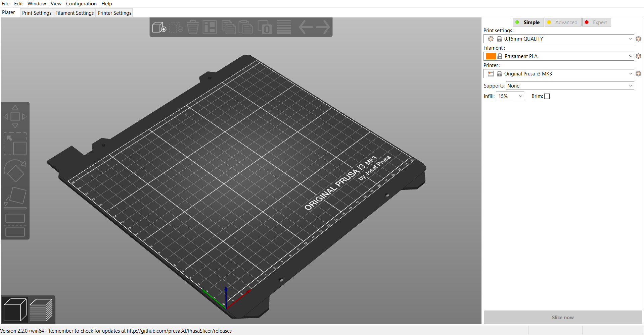Click the 'Filament :' label

(494, 48)
